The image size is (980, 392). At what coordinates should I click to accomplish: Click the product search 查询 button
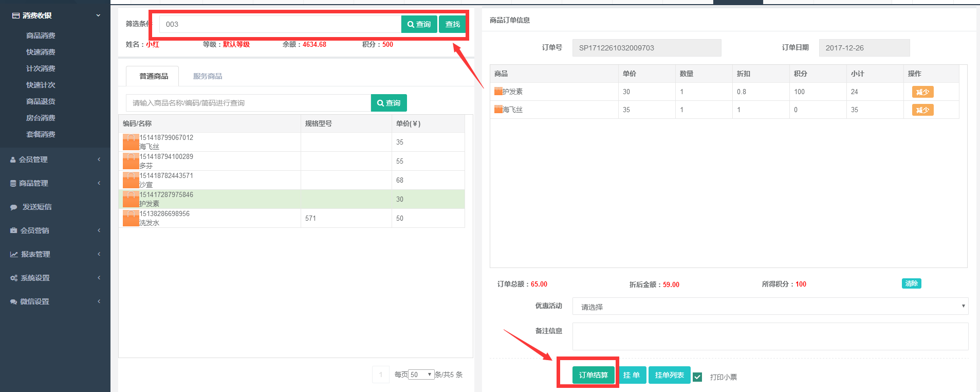coord(389,103)
